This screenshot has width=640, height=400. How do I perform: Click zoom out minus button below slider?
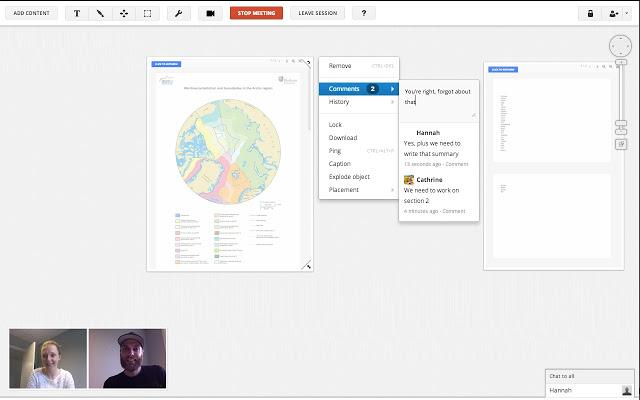point(621,132)
